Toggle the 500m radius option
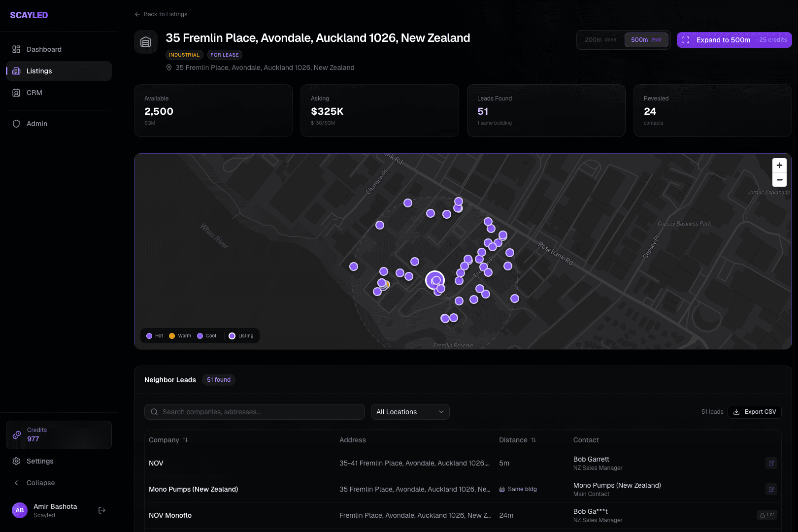This screenshot has height=532, width=798. tap(646, 40)
